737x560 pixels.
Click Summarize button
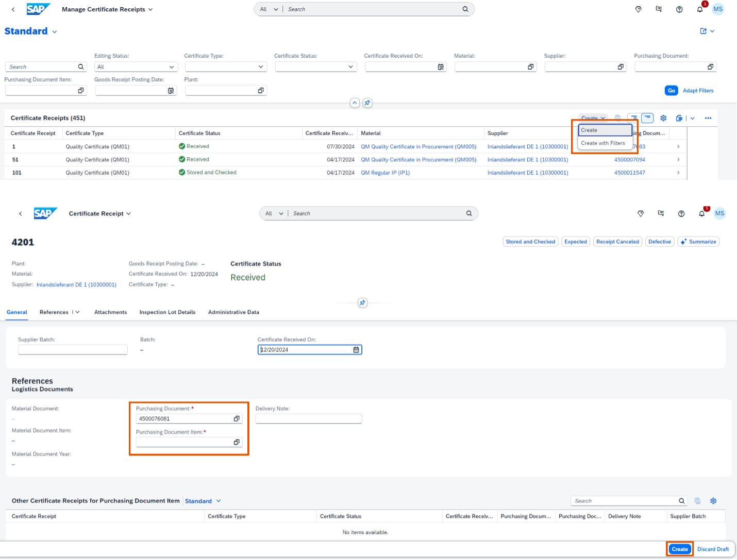pyautogui.click(x=698, y=242)
